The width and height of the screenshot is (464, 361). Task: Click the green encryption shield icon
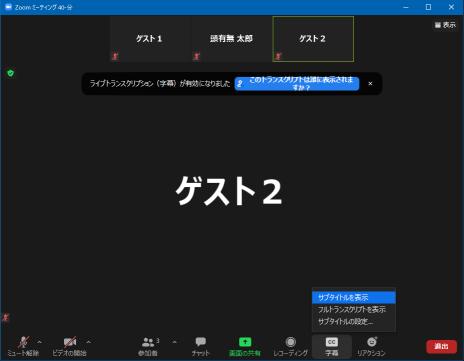point(11,73)
